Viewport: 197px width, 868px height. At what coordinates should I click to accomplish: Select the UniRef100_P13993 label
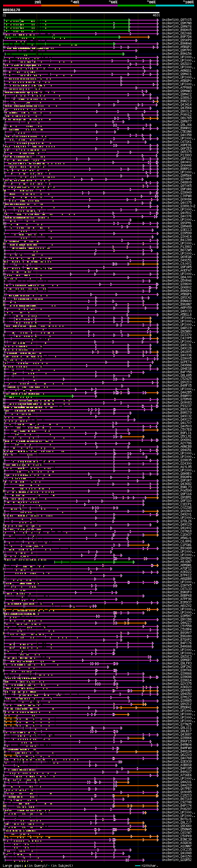pyautogui.click(x=177, y=155)
